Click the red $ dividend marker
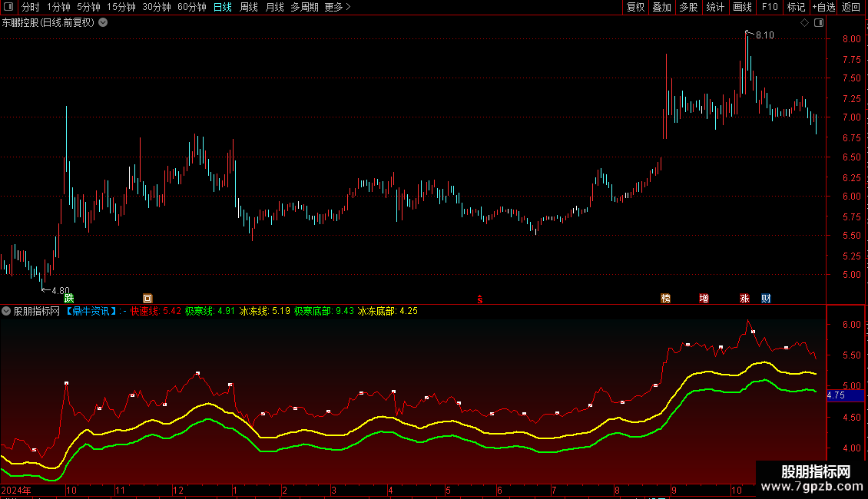Viewport: 868px width, 499px height. point(480,299)
